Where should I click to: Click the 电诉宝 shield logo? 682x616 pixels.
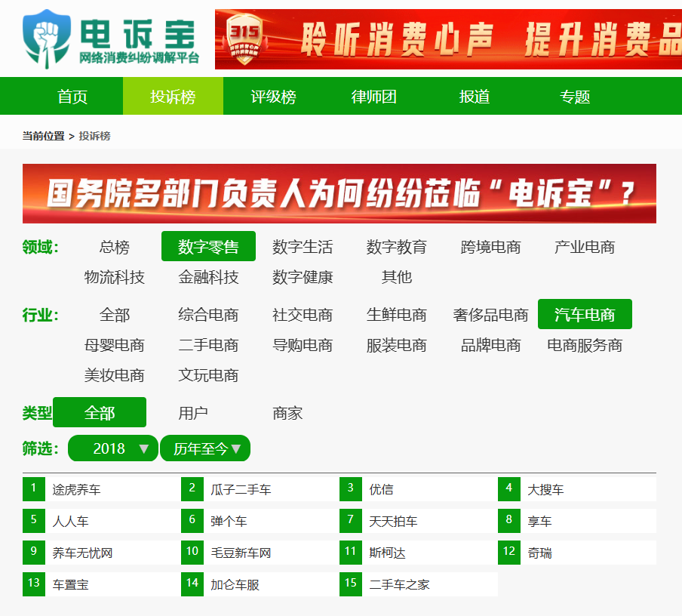pos(50,38)
